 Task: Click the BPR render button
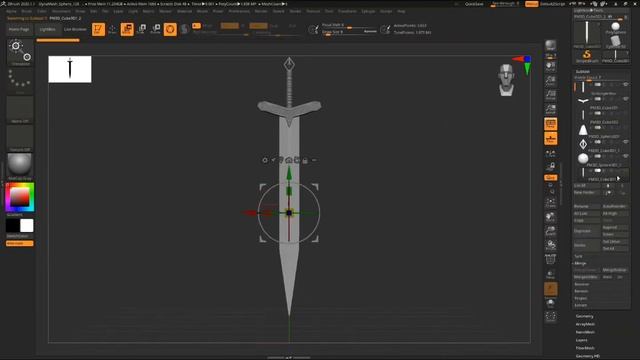click(x=551, y=45)
